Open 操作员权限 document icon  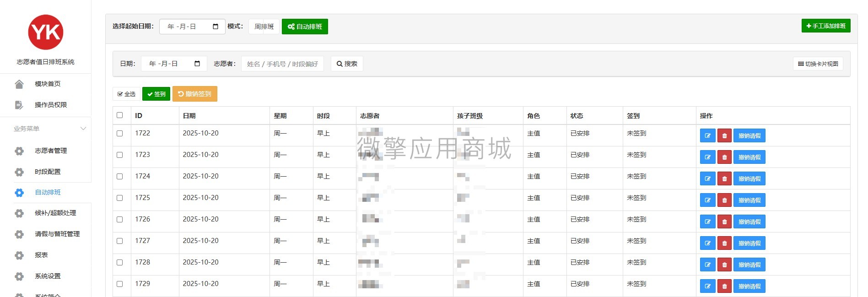(19, 105)
